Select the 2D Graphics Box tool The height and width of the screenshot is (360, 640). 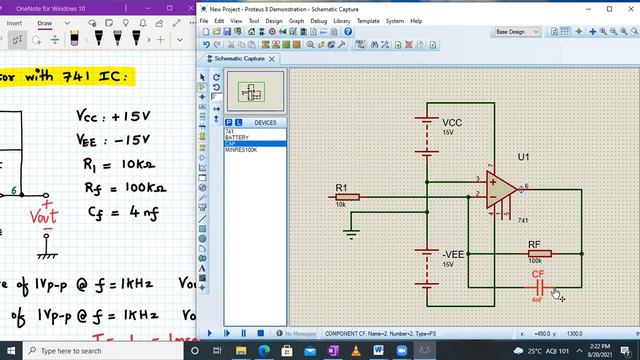coord(202,229)
